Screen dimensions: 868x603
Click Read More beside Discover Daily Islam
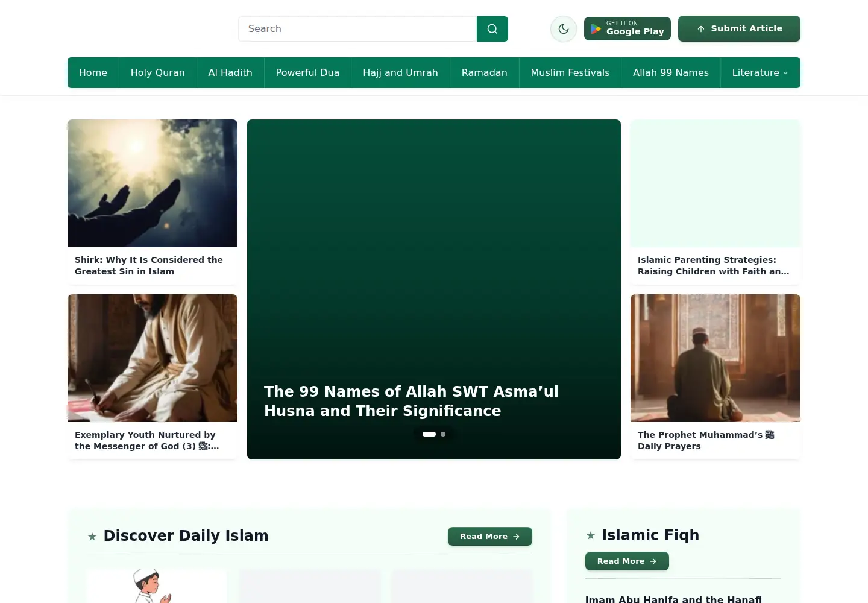tap(490, 536)
